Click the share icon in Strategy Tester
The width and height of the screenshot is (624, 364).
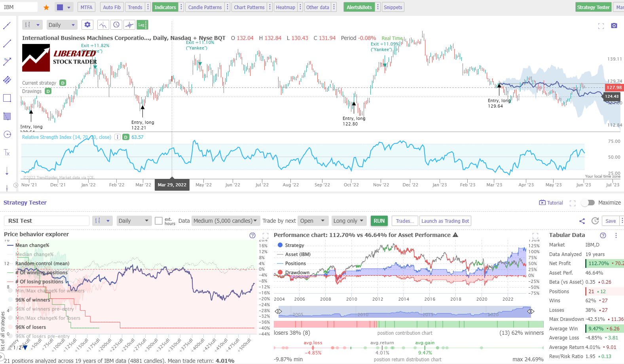coord(582,221)
